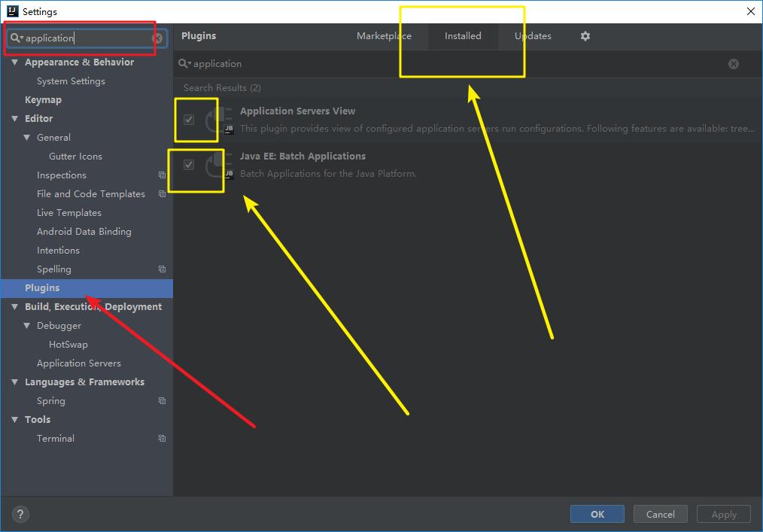763x532 pixels.
Task: Open Android Data Binding settings
Action: point(84,232)
